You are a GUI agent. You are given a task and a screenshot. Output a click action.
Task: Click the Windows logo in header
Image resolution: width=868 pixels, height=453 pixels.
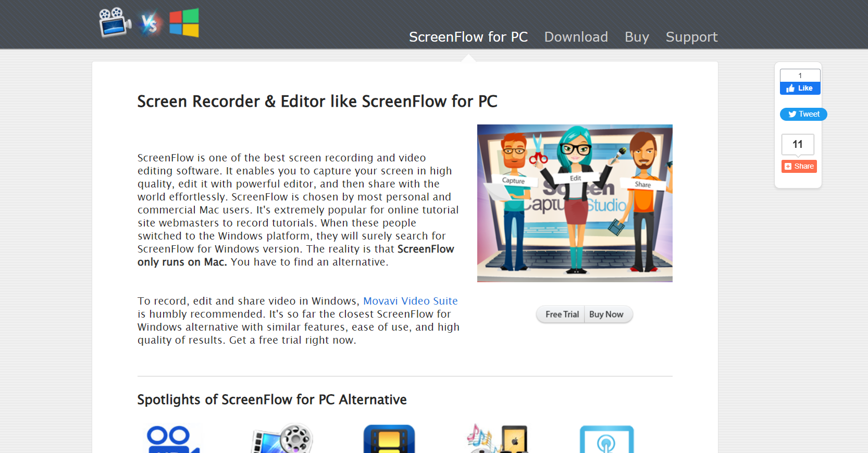[x=184, y=23]
